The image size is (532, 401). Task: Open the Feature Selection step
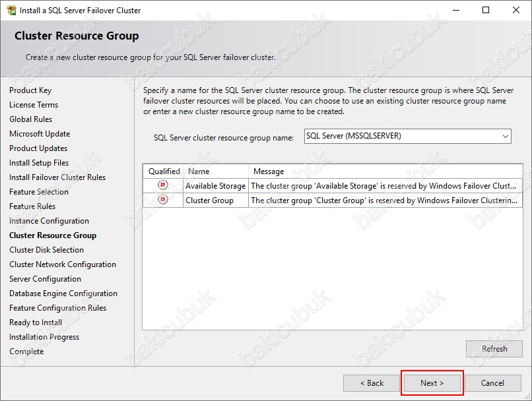(39, 192)
